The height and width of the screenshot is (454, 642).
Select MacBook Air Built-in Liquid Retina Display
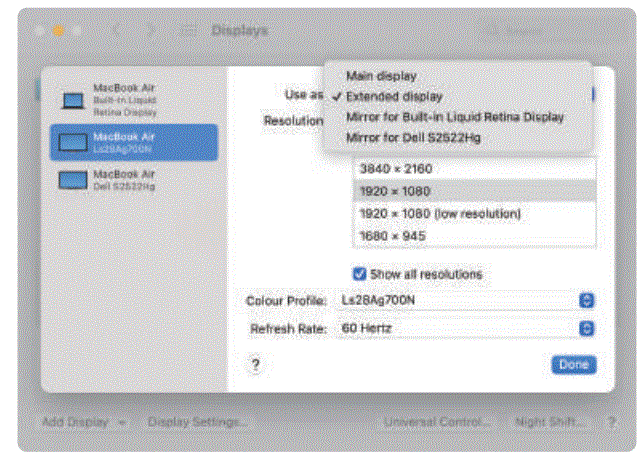[x=133, y=100]
